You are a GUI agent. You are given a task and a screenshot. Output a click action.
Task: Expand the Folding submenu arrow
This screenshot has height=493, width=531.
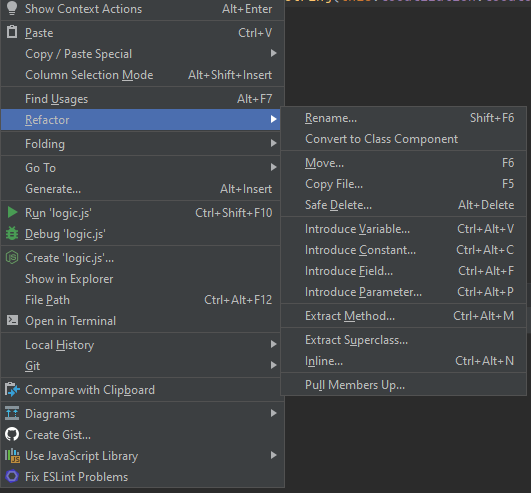pyautogui.click(x=274, y=143)
